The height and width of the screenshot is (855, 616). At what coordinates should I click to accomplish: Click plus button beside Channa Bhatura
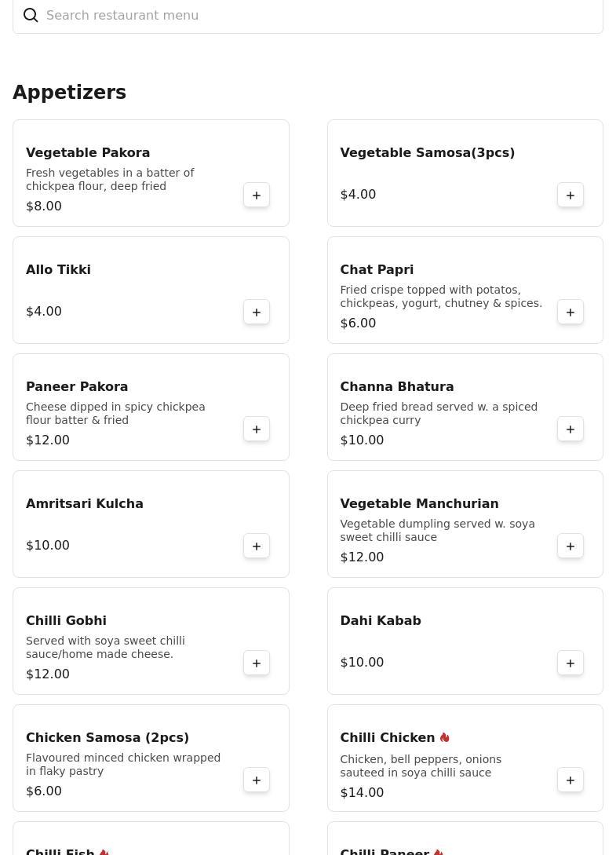[x=570, y=429]
